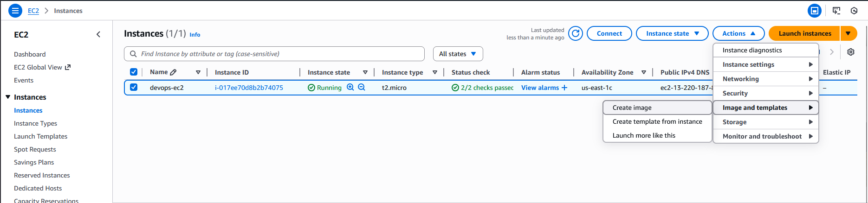Screen dimensions: 868x203
Task: Sort by Instance state column arrow
Action: pos(365,72)
